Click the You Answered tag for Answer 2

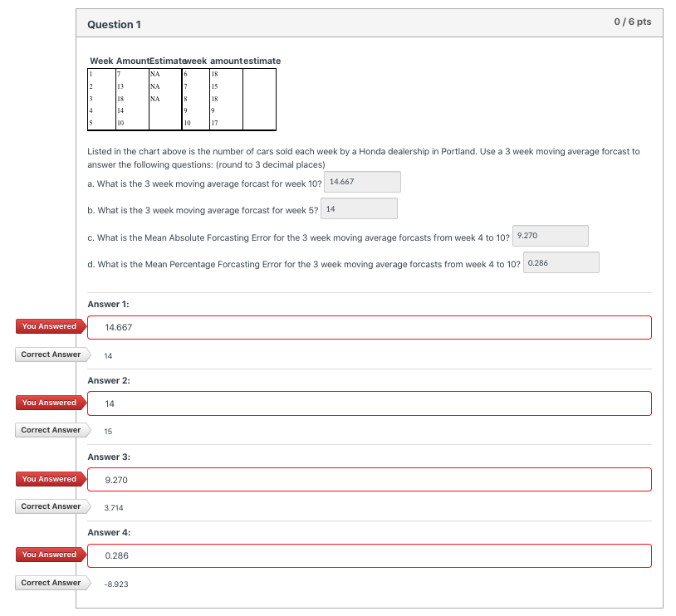[51, 403]
